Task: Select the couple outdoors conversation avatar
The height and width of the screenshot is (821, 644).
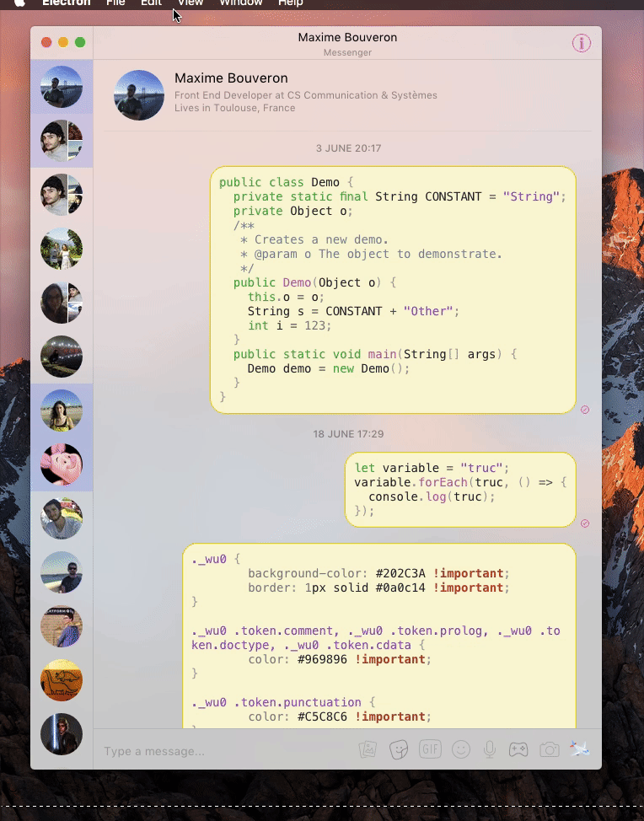Action: 62,249
